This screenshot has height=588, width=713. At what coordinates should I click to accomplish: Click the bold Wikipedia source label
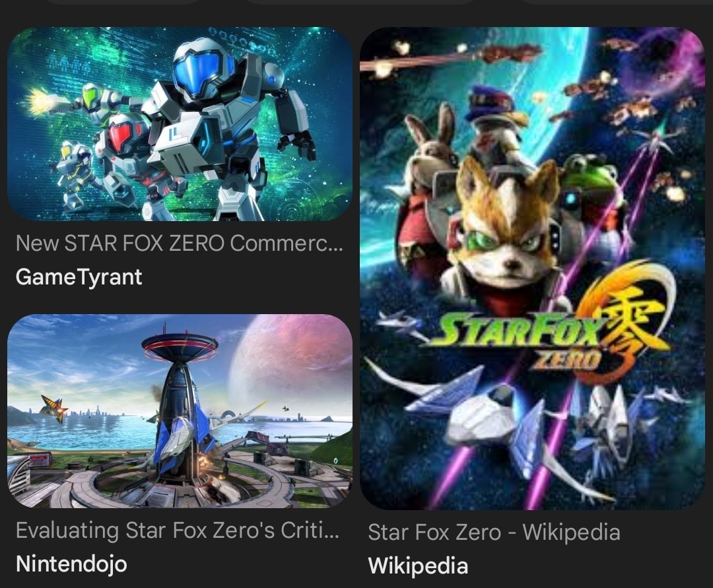(x=418, y=566)
